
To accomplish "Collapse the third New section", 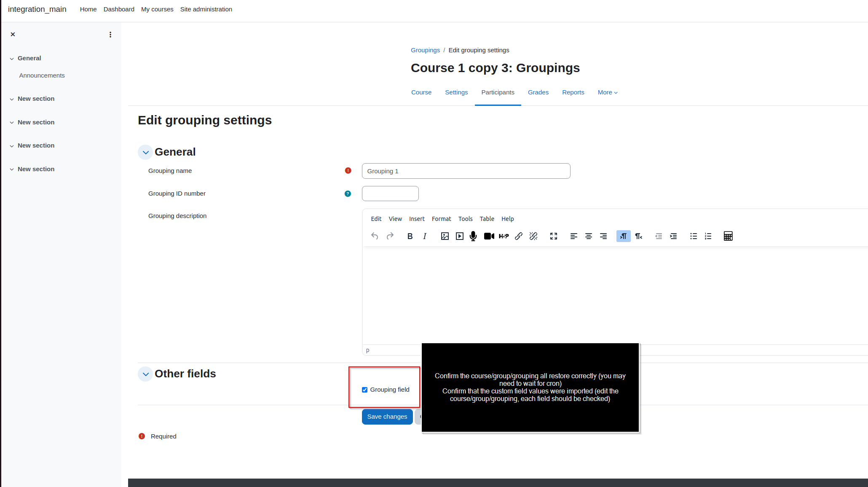I will click(12, 146).
